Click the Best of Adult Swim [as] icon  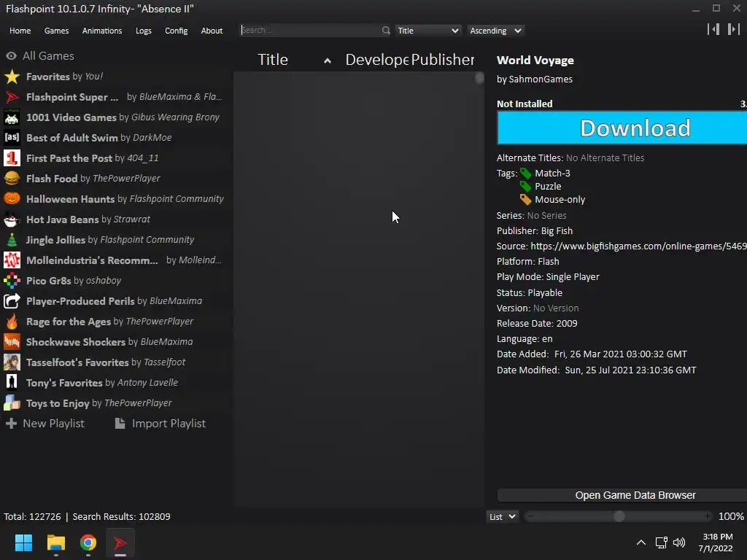[12, 138]
